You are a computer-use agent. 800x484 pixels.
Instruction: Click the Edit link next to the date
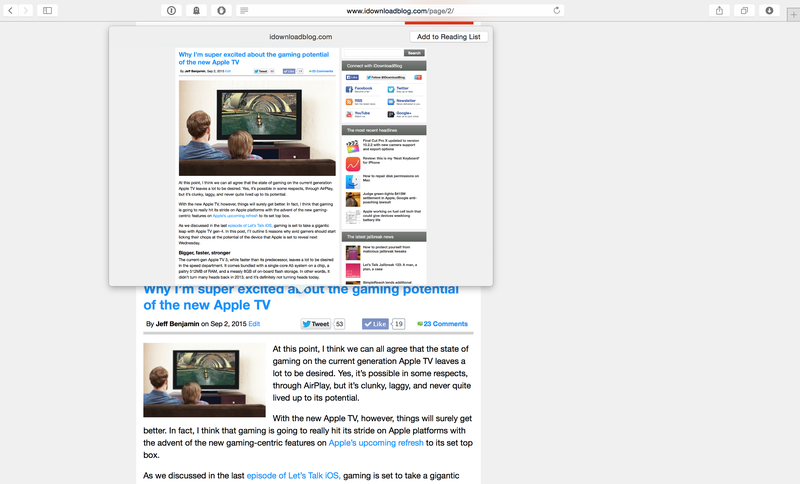pyautogui.click(x=254, y=324)
